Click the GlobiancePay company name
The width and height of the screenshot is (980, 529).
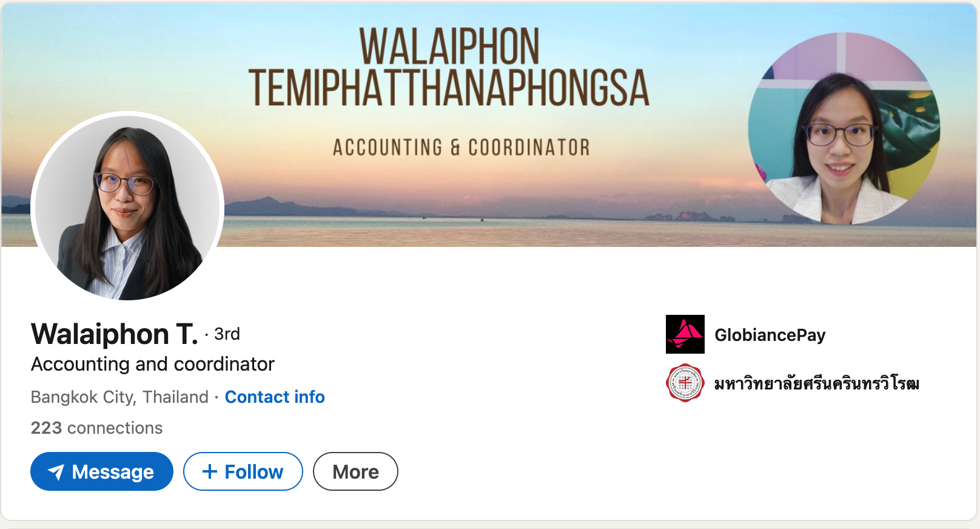coord(770,335)
